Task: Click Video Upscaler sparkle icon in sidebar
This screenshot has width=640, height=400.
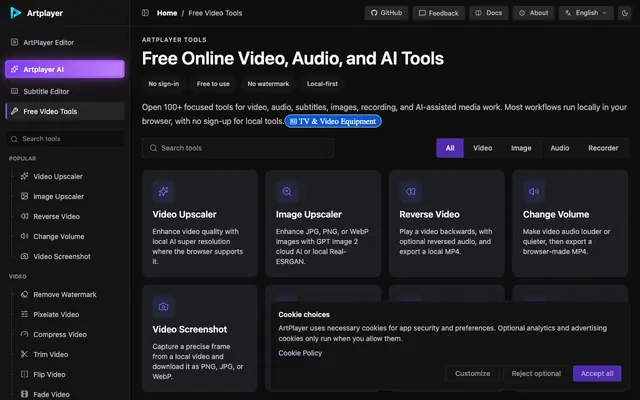Action: click(x=24, y=176)
